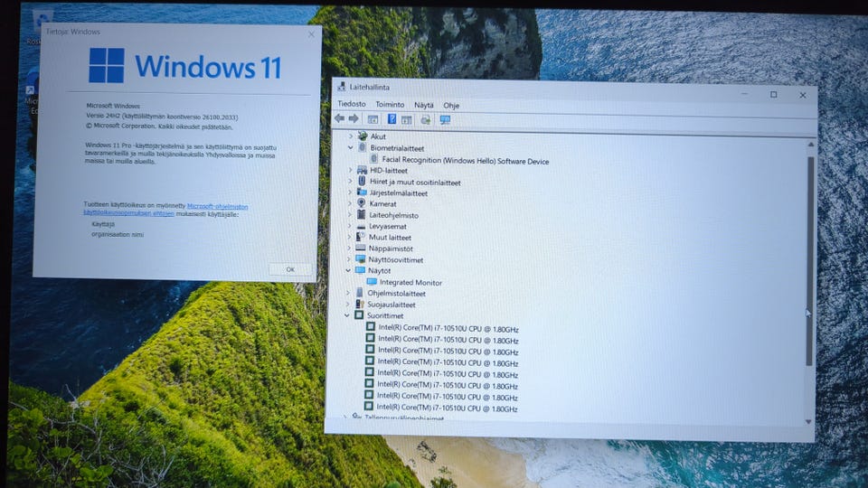This screenshot has height=488, width=868.
Task: Expand the Muut laitteet category
Action: click(349, 236)
